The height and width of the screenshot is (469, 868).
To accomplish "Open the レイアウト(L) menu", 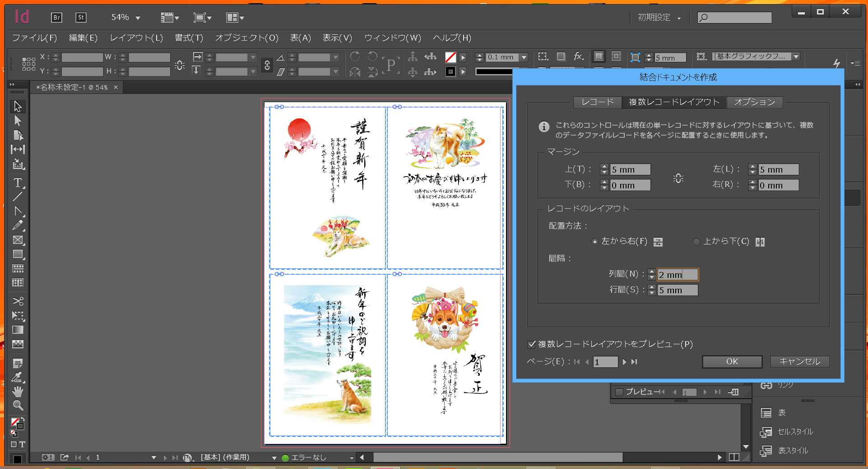I will [136, 38].
